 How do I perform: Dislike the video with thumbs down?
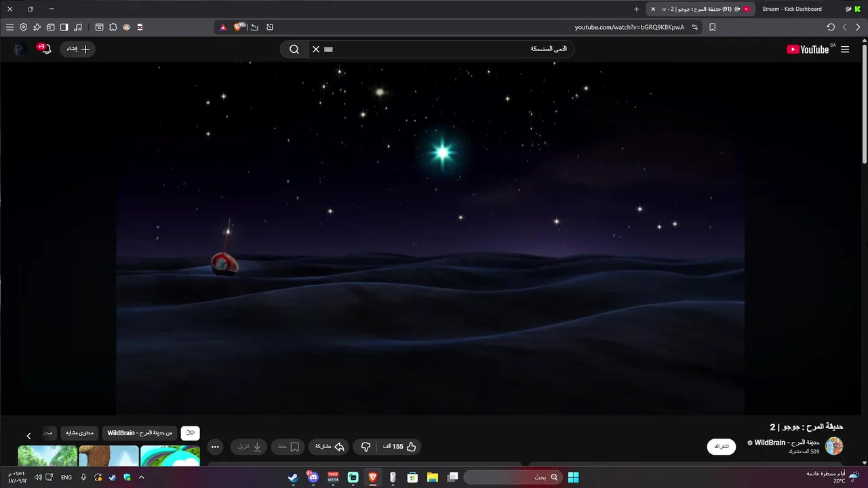point(366,447)
